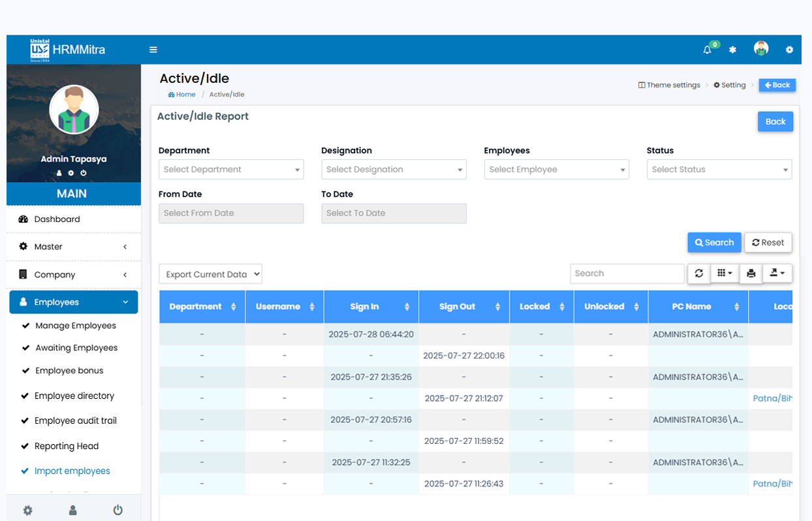Open the Export Current Data dropdown

pyautogui.click(x=210, y=274)
